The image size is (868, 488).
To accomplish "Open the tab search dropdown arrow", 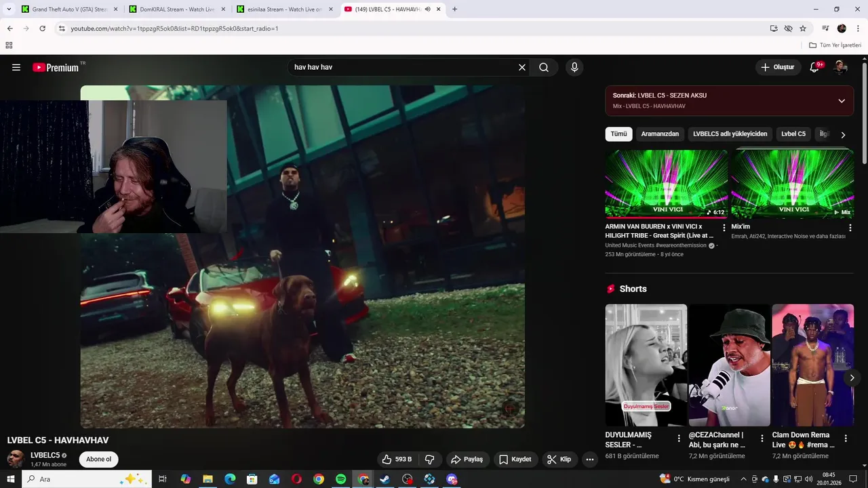I will (x=9, y=9).
